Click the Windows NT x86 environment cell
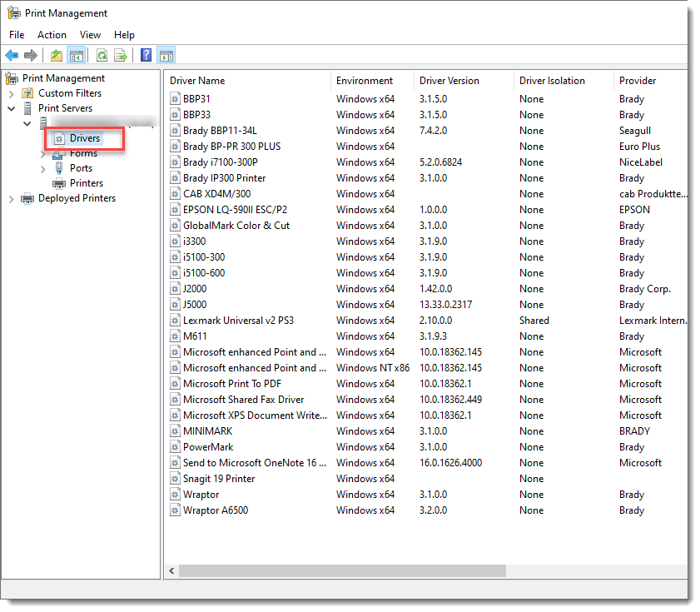The image size is (700, 612). [372, 368]
